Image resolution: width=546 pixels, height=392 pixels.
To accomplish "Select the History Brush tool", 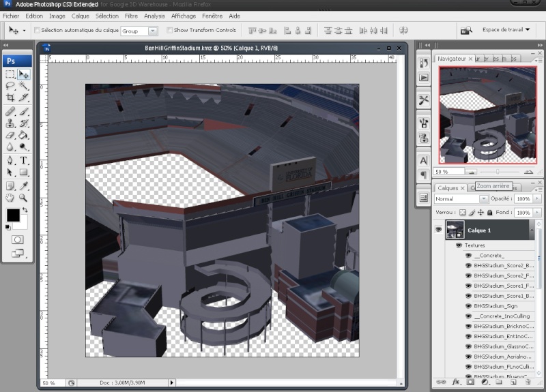I will tap(24, 123).
